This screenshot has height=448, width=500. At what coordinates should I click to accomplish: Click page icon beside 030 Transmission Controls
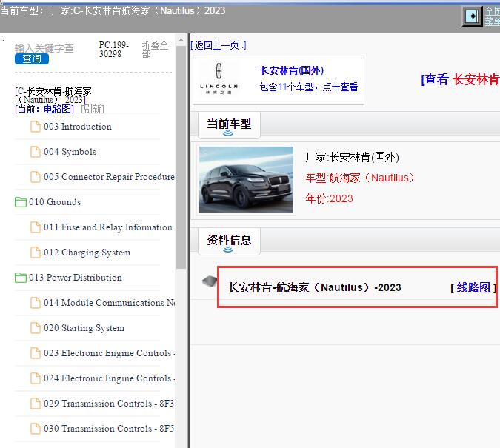click(x=36, y=429)
